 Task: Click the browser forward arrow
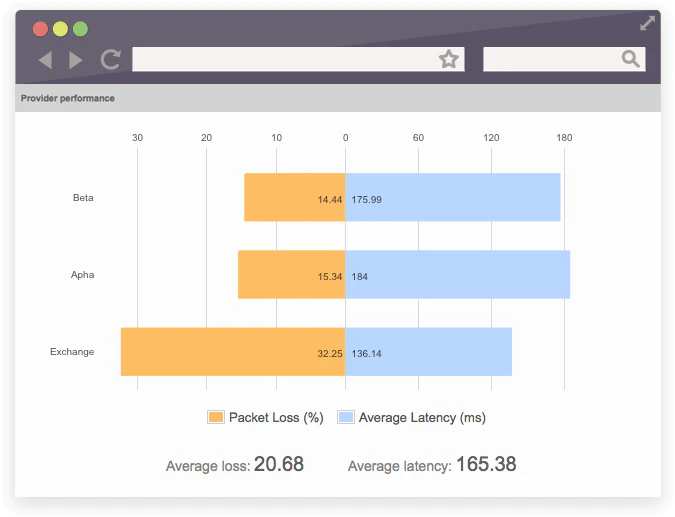76,59
